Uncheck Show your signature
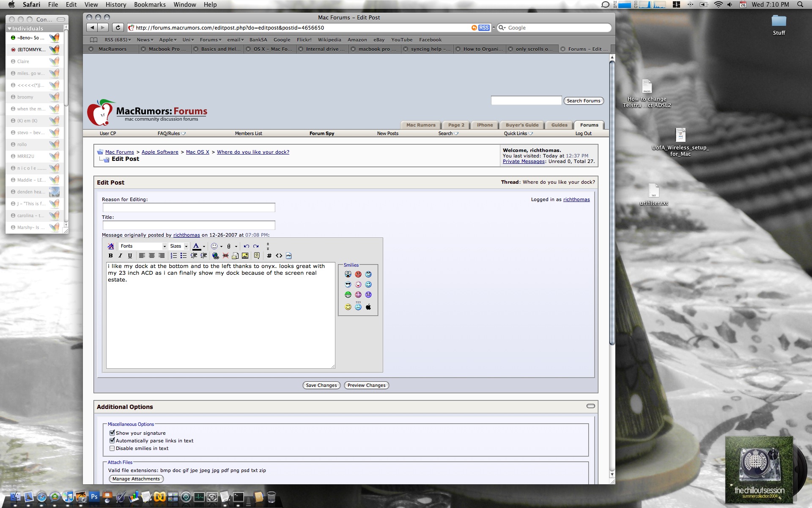The image size is (812, 508). 112,433
